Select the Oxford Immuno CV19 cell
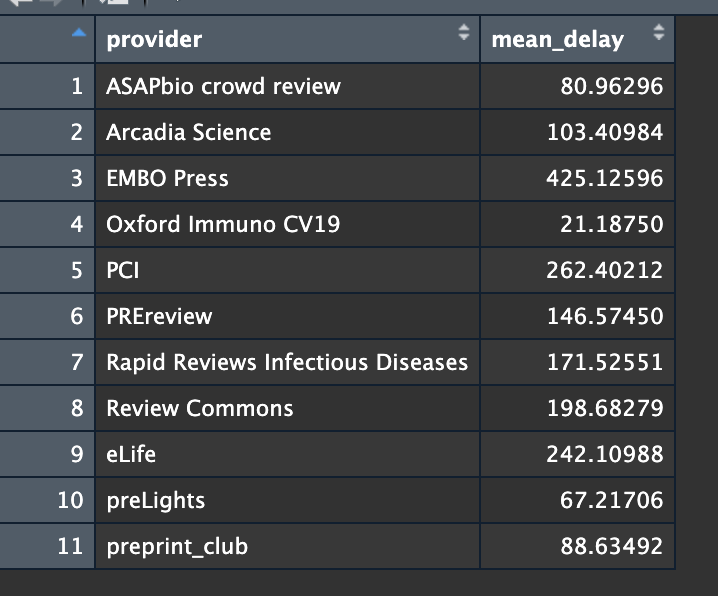718x596 pixels. point(223,224)
